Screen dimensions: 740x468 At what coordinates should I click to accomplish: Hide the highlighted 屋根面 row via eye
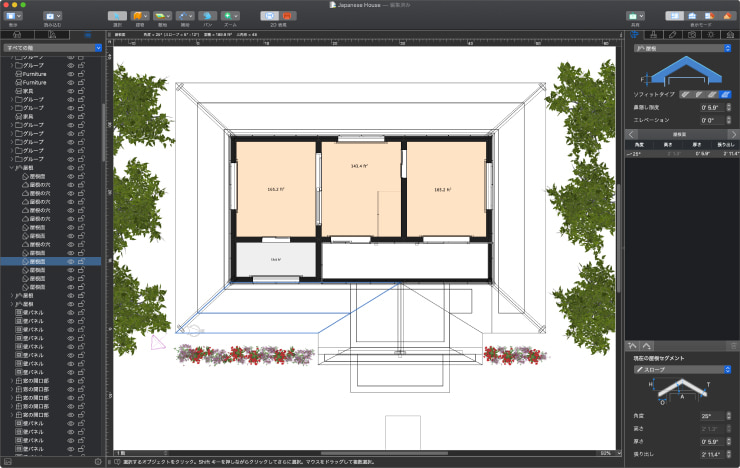click(x=71, y=261)
